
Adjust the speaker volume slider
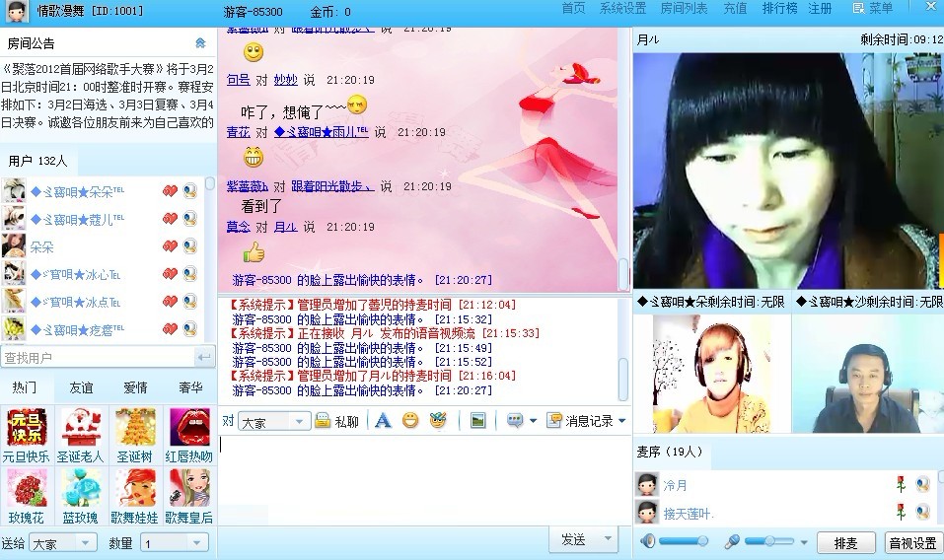point(684,541)
